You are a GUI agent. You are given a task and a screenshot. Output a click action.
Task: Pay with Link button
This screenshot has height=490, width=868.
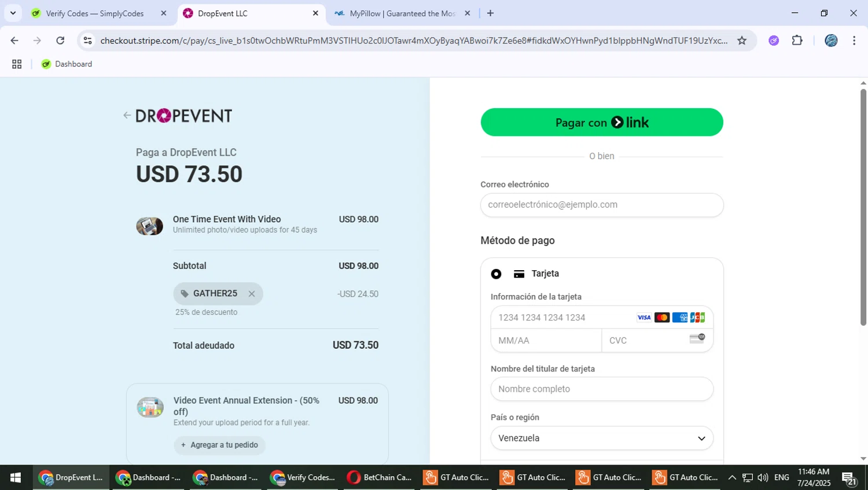click(x=602, y=122)
